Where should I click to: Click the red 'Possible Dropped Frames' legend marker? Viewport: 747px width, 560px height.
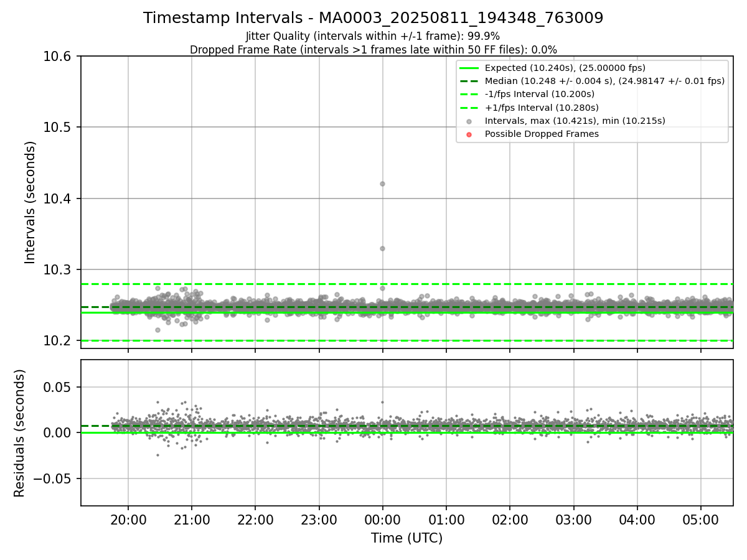point(469,134)
